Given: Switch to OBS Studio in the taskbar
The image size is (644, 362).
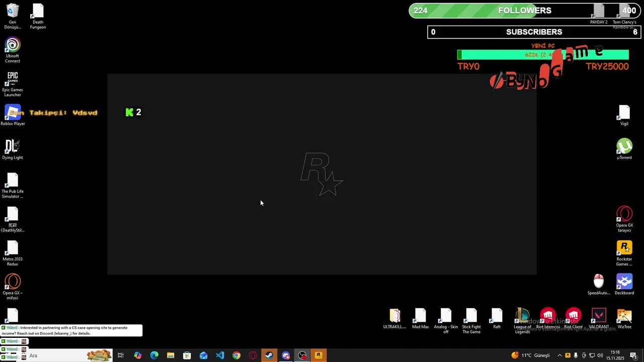Looking at the screenshot, I should coord(302,355).
